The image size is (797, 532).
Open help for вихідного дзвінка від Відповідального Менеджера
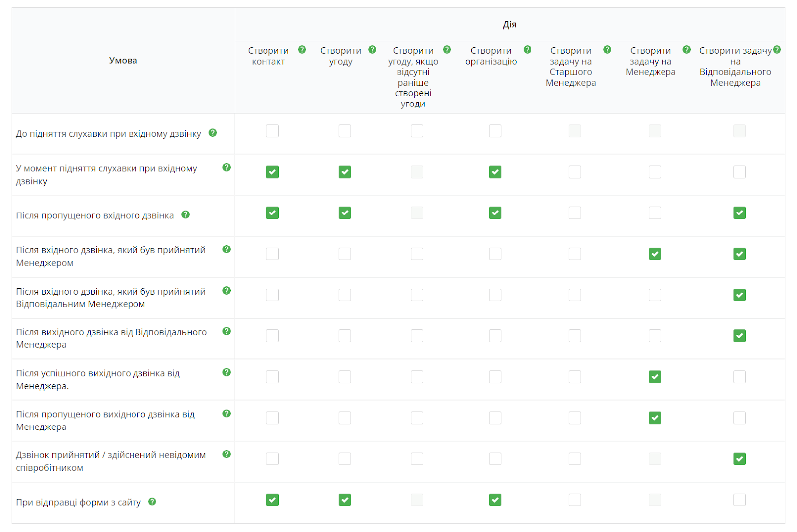(x=227, y=331)
